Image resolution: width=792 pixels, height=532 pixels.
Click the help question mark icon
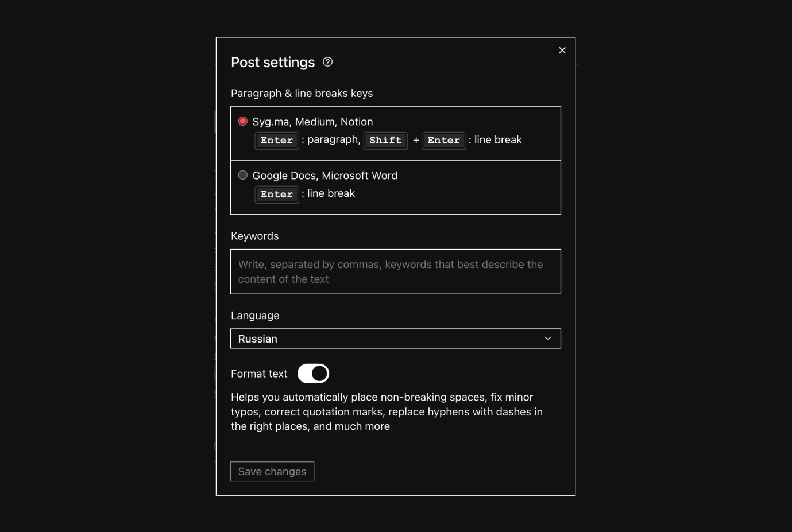pyautogui.click(x=327, y=62)
